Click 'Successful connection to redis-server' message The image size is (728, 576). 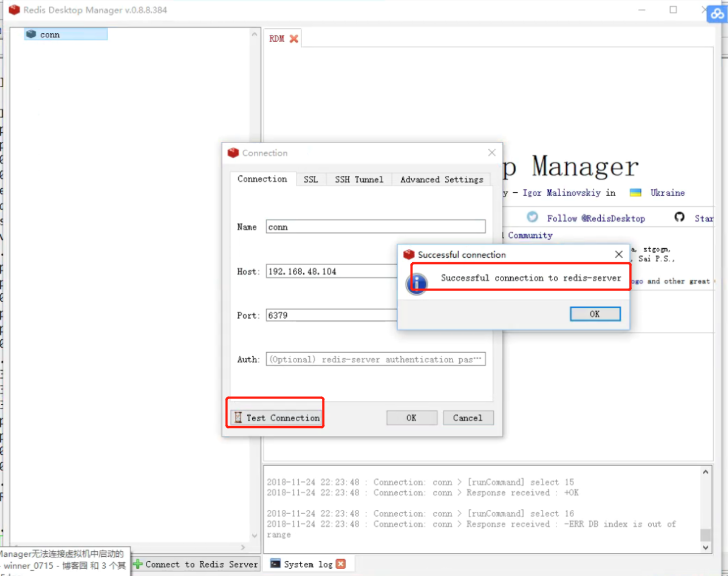click(531, 278)
